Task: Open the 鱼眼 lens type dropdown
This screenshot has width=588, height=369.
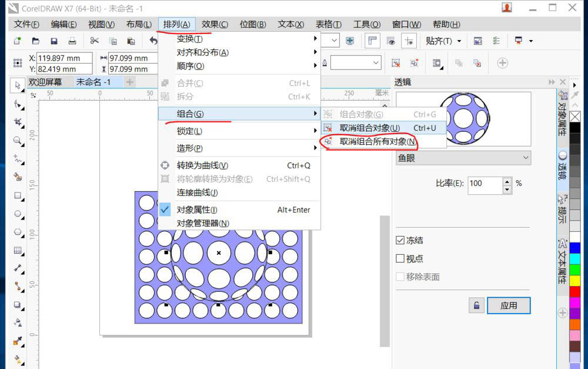Action: click(463, 158)
